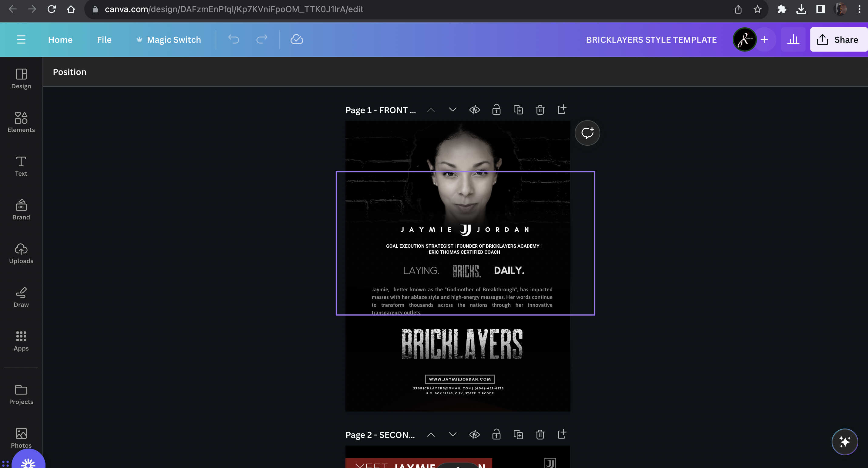
Task: View design insights via bar chart icon
Action: coord(793,39)
